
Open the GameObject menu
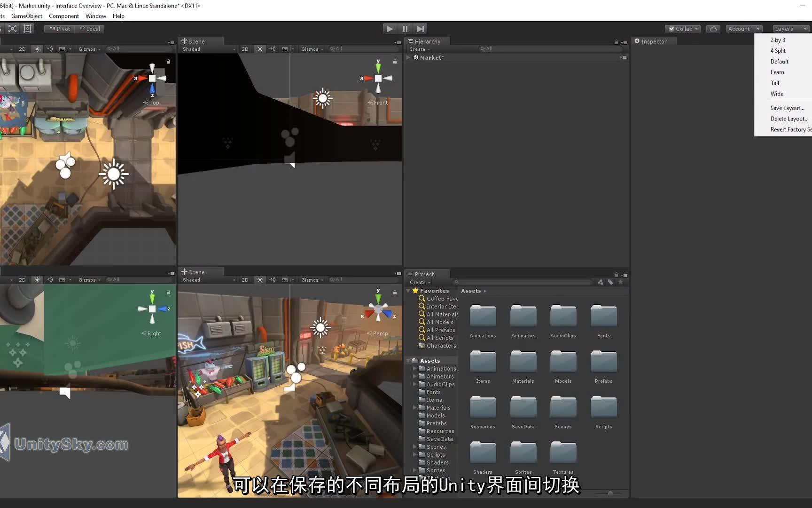(27, 16)
